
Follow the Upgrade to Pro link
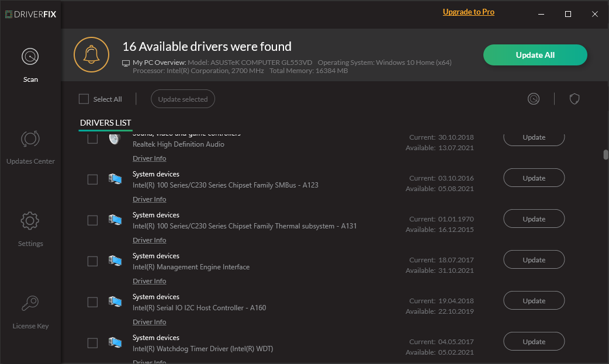[x=468, y=12]
